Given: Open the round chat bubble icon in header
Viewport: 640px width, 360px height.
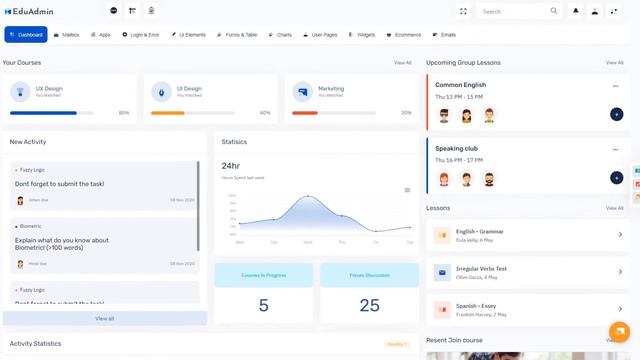Looking at the screenshot, I should coord(114,11).
